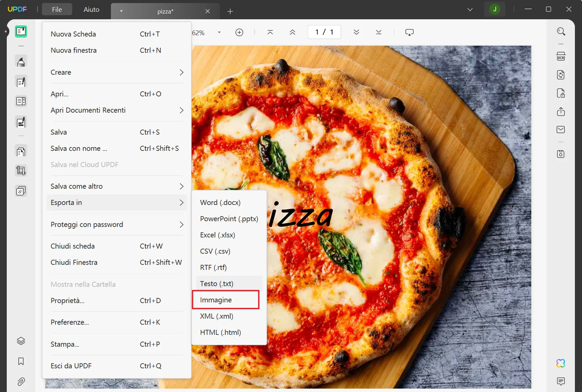Share the file via the share icon
Screen dimensions: 582x392
pyautogui.click(x=561, y=111)
